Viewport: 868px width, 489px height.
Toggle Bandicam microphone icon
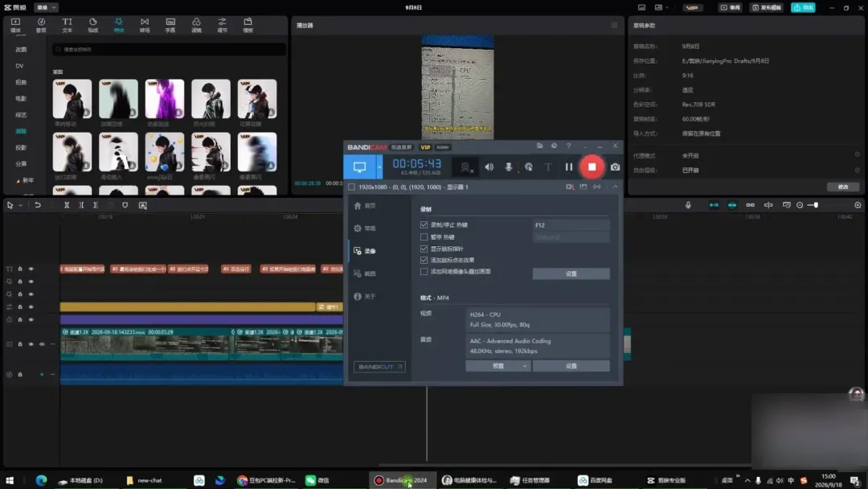click(x=508, y=166)
